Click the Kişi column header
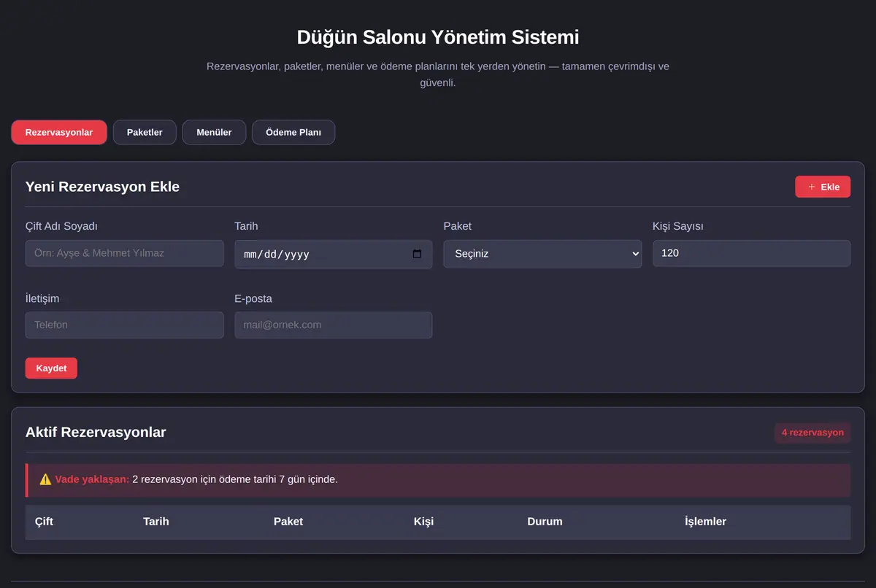The image size is (876, 588). tap(423, 522)
